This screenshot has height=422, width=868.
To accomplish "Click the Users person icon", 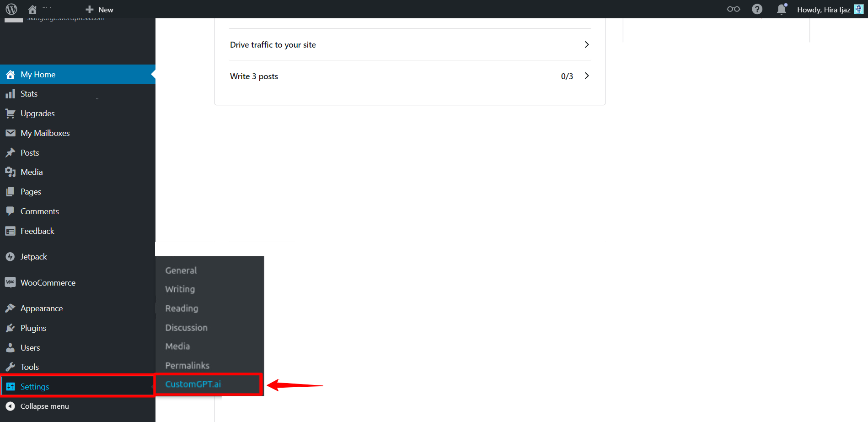I will pos(10,348).
